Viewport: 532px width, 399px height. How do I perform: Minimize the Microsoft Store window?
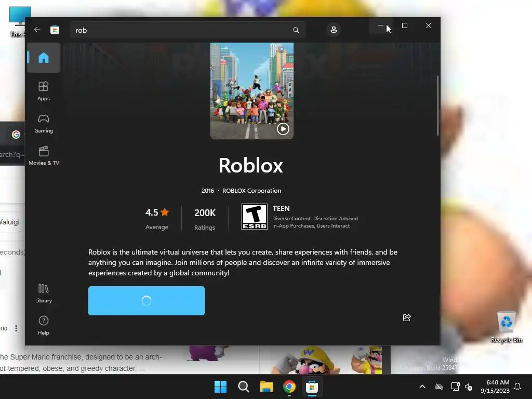(x=381, y=25)
